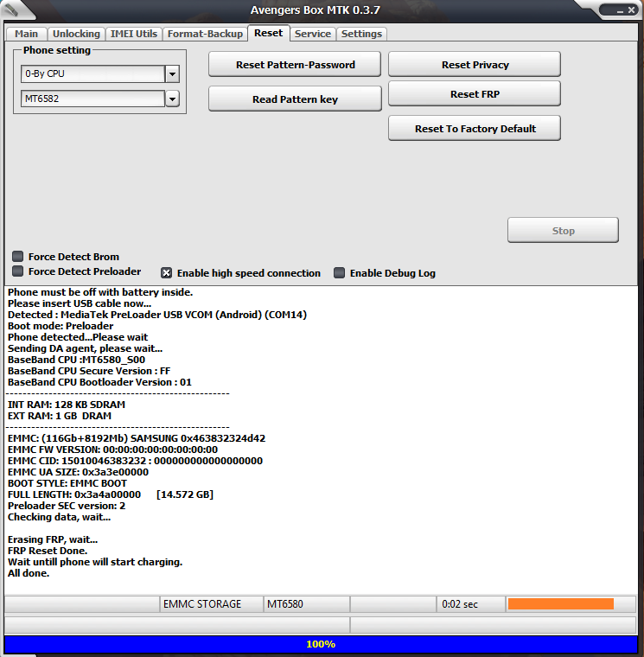
Task: Click the tool icon in the title bar corner
Action: coord(12,10)
